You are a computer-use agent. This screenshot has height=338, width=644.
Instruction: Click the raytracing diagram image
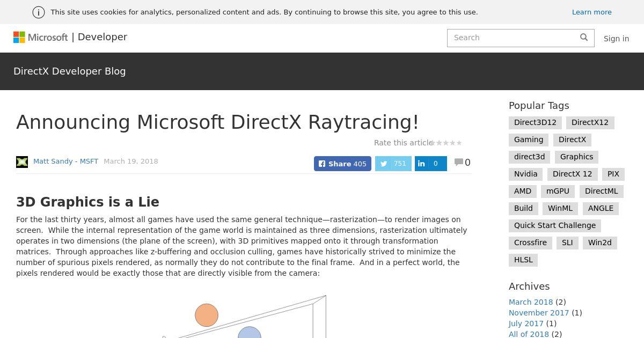(x=244, y=317)
